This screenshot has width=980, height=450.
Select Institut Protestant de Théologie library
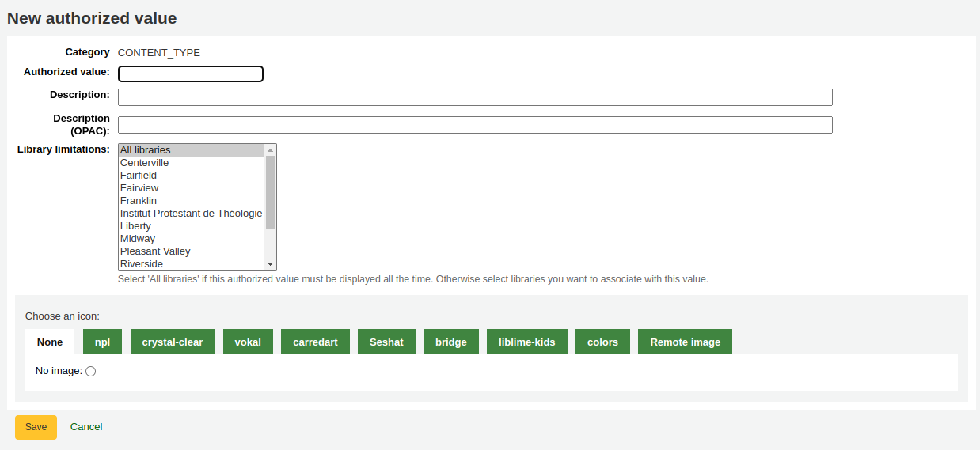(192, 214)
